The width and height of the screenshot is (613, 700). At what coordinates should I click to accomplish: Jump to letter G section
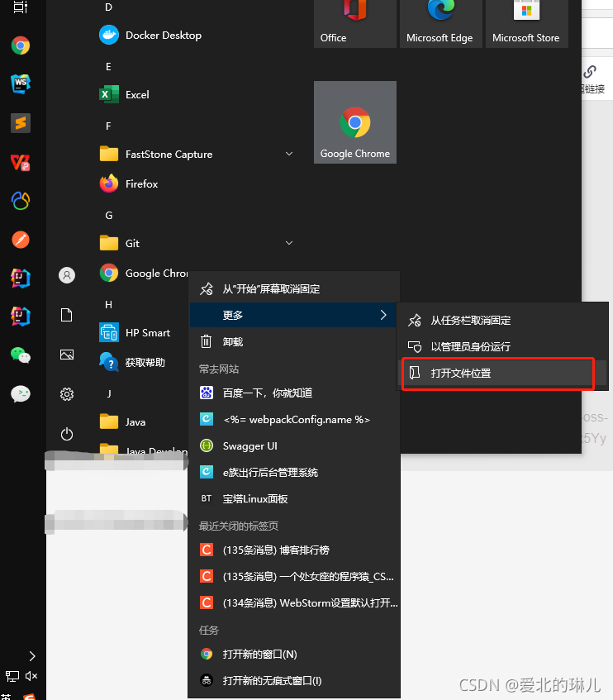point(108,215)
